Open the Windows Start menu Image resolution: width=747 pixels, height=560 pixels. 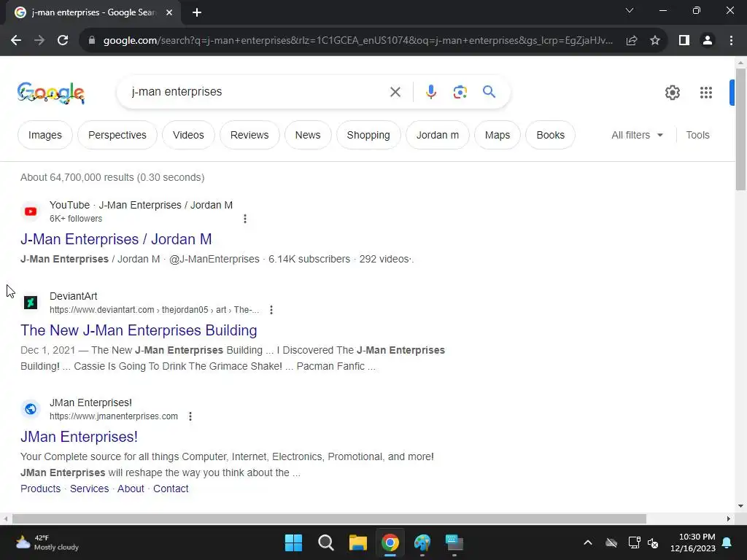(x=293, y=542)
